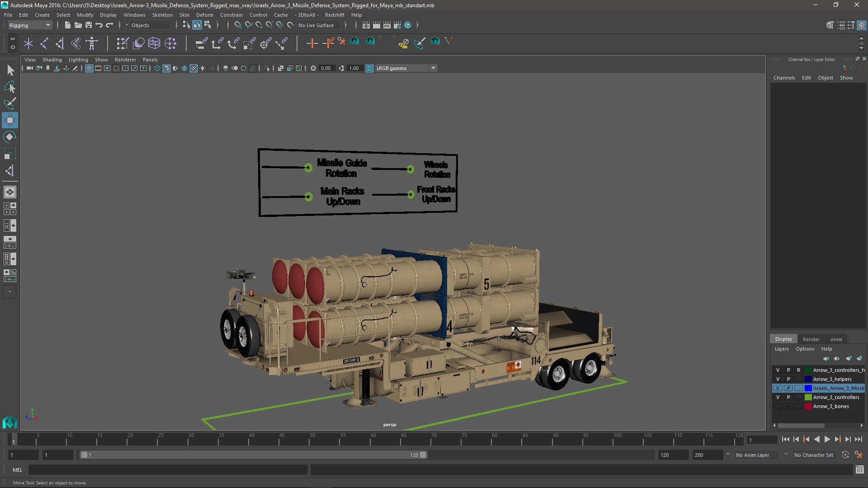Click the Open Scene folder icon

78,25
